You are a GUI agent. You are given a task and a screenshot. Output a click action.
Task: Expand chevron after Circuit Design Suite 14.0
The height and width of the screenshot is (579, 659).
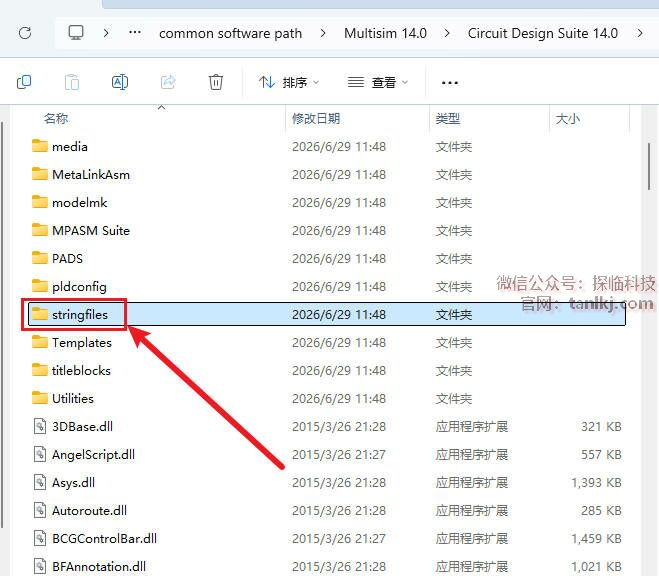(640, 33)
